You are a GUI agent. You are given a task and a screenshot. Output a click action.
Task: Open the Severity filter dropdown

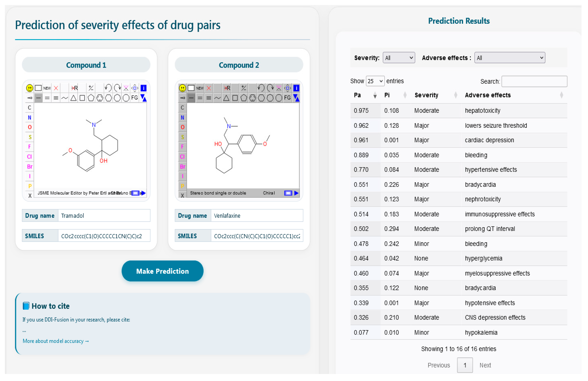[x=399, y=58]
